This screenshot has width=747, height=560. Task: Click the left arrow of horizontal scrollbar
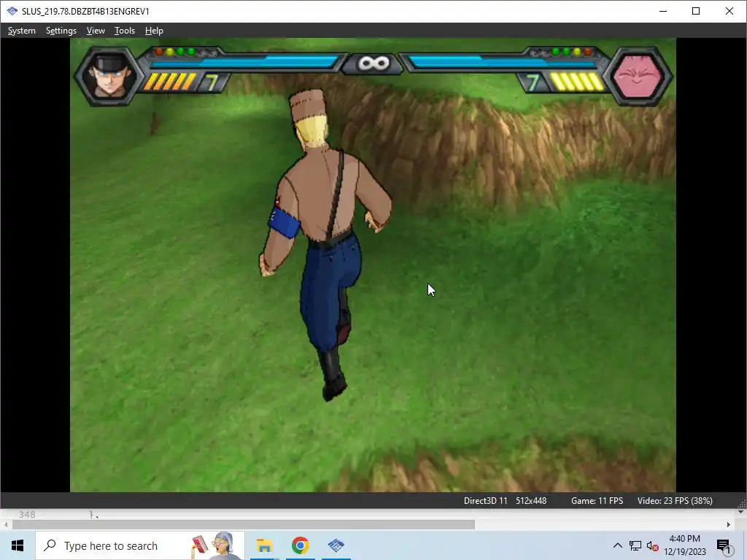[x=6, y=525]
